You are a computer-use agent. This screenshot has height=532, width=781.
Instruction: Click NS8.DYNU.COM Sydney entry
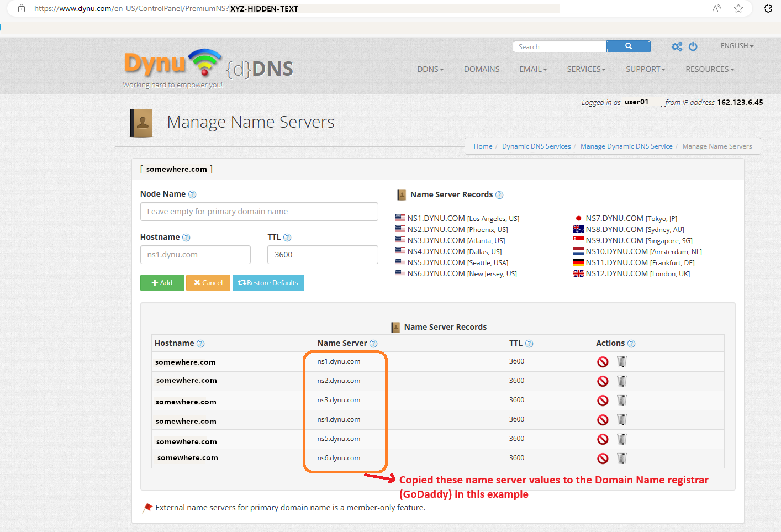point(629,229)
